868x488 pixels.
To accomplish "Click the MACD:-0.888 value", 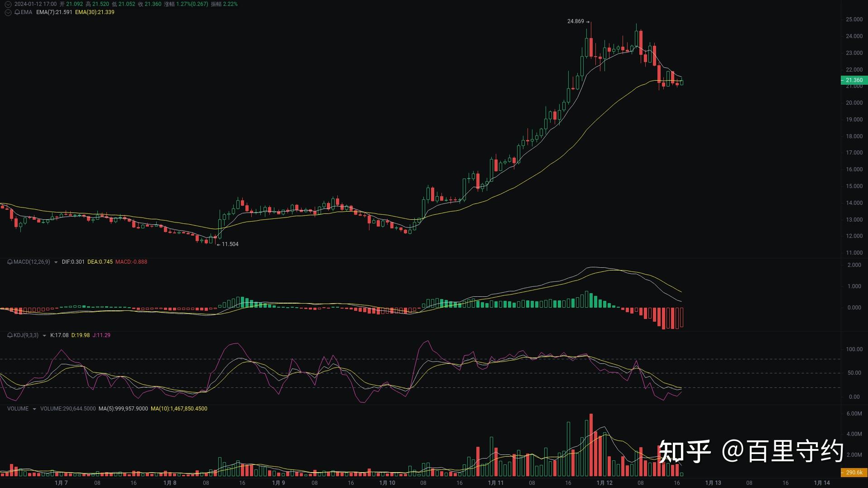I will tap(131, 262).
